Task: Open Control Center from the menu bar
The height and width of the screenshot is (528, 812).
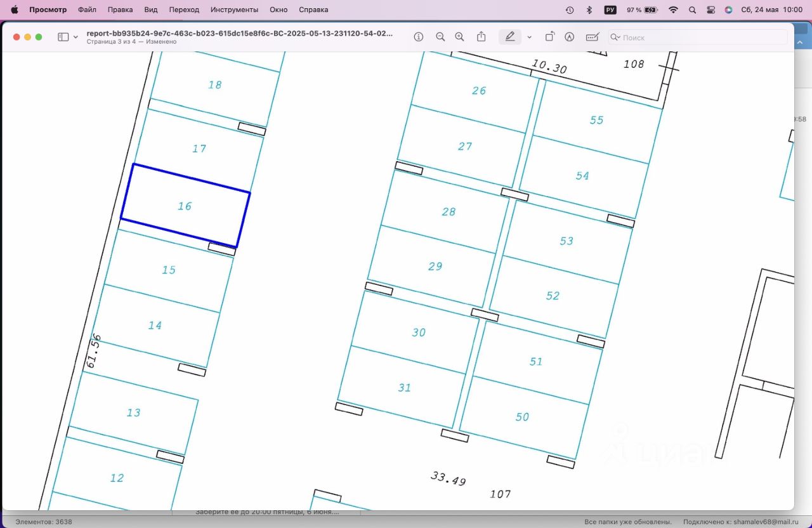Action: [x=710, y=10]
